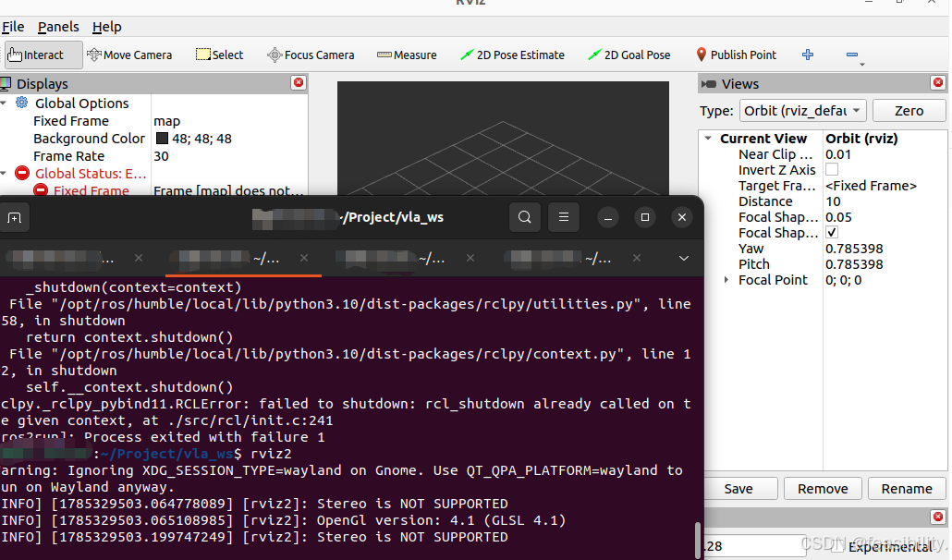Click the Background Color swatch
Image resolution: width=952 pixels, height=560 pixels.
point(162,139)
